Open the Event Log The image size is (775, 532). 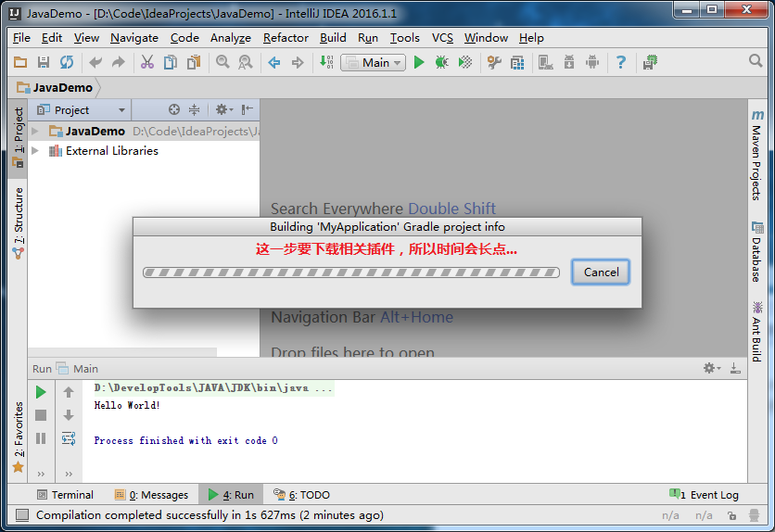pos(704,494)
